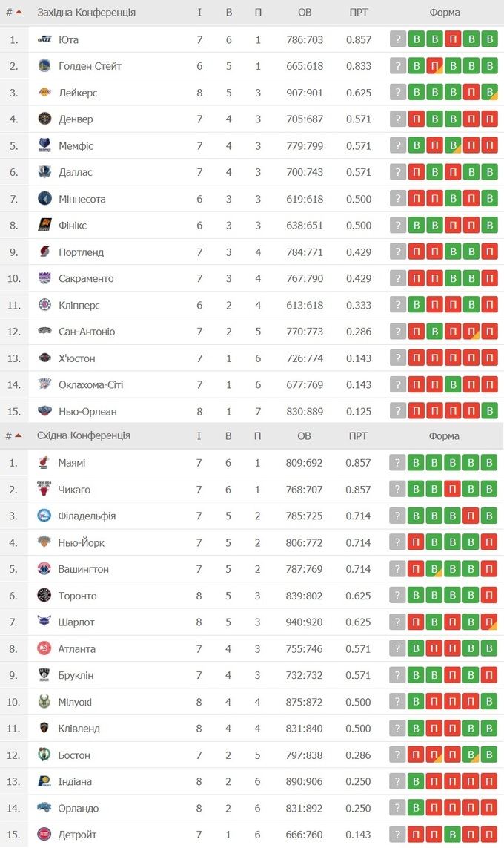The image size is (504, 848).
Task: Click the Miami Heat team logo
Action: 44,463
